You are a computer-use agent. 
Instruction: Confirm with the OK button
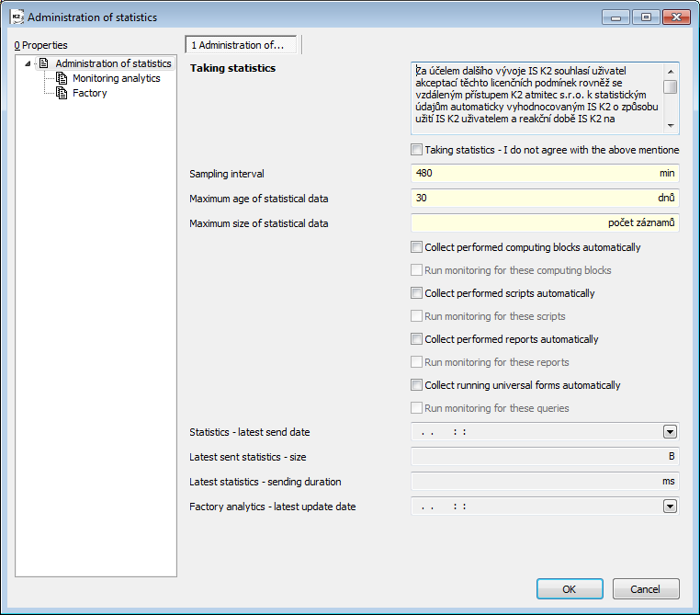point(570,589)
